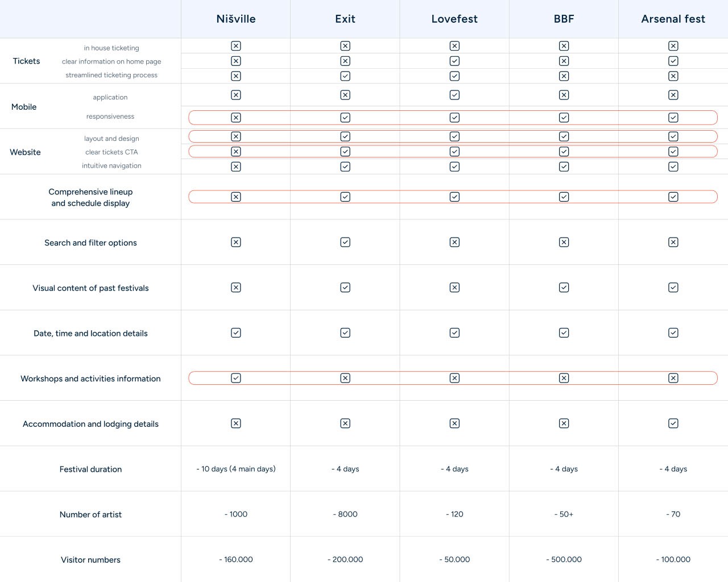
Task: Click 'Search and filter options' row label
Action: [x=90, y=243]
